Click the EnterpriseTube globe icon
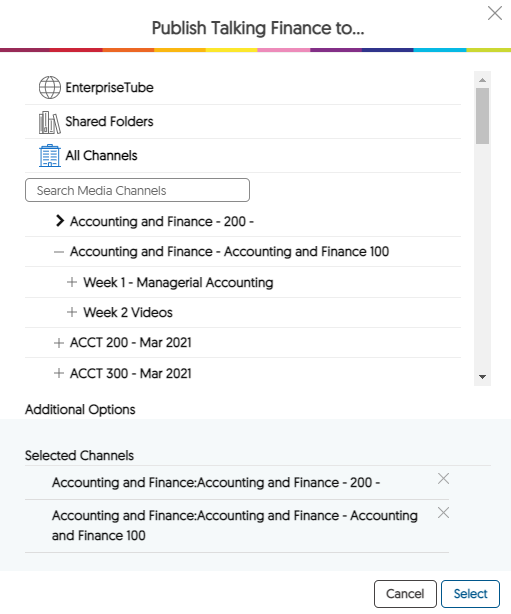 50,87
